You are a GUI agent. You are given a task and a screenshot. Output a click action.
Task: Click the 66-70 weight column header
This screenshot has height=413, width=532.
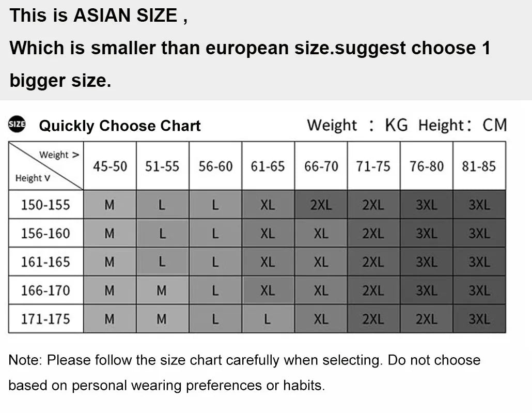[x=321, y=166]
